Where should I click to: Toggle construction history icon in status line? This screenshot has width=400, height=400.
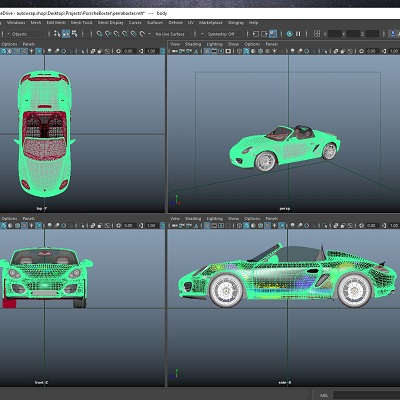click(x=273, y=34)
